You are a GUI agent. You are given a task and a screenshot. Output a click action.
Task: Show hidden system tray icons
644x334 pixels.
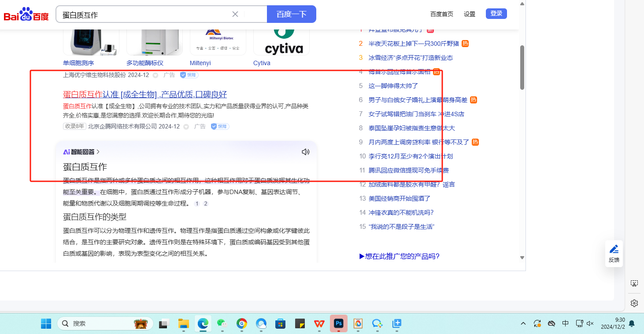523,323
